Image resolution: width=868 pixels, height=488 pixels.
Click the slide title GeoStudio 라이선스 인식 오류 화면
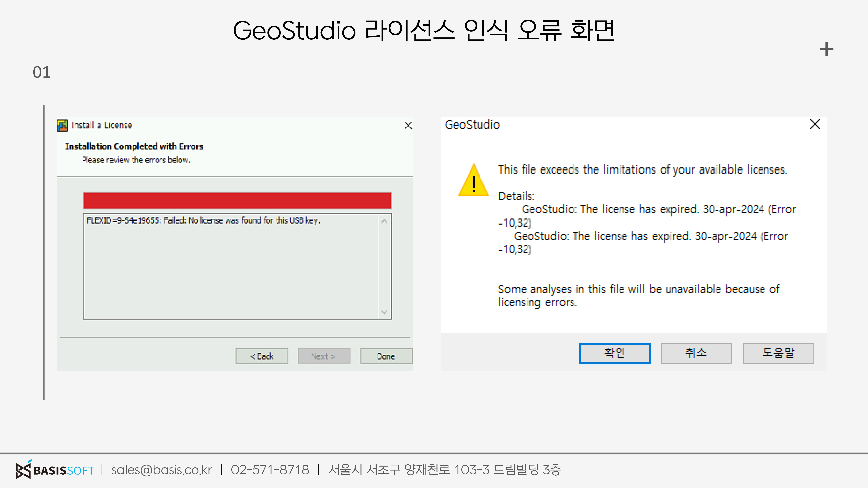[x=424, y=31]
